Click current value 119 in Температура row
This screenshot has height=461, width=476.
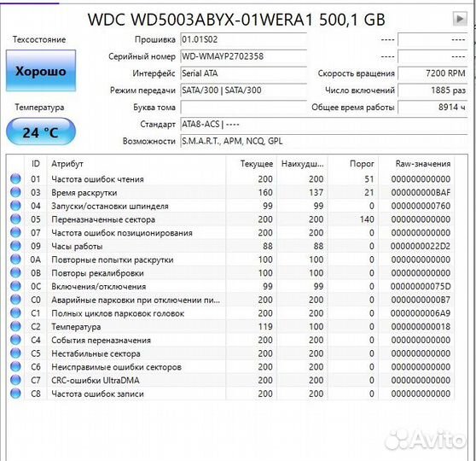[x=265, y=327]
